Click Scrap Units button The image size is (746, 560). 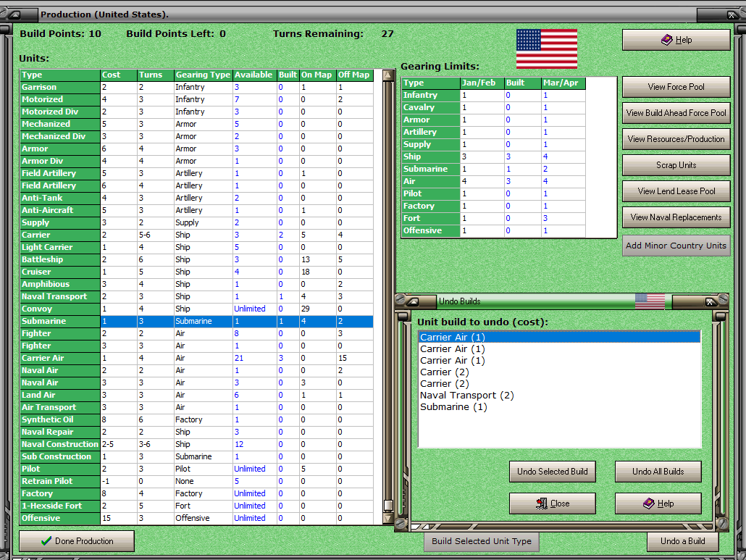click(676, 165)
